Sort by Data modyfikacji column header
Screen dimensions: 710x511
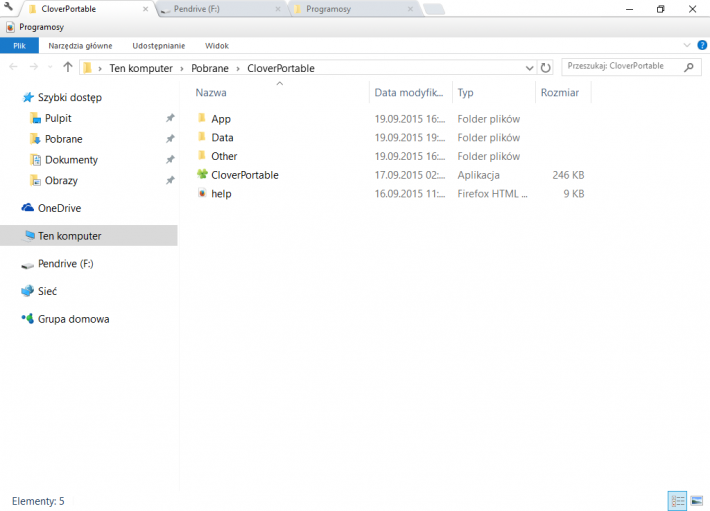click(x=411, y=93)
